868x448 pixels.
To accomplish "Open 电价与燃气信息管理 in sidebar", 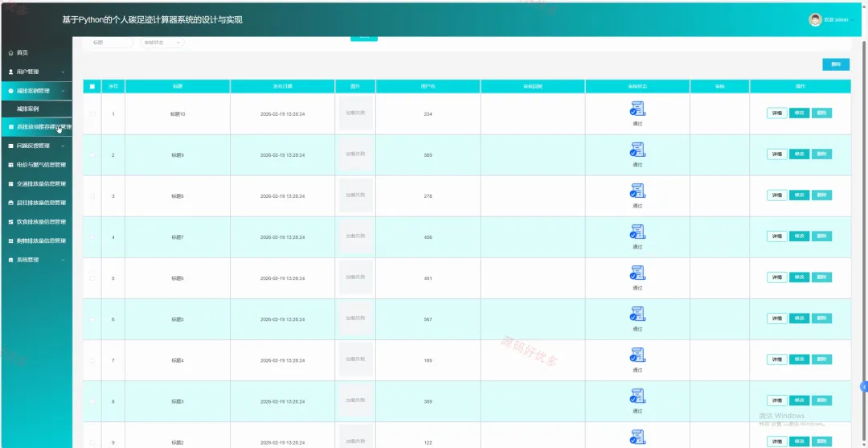I will pyautogui.click(x=36, y=165).
